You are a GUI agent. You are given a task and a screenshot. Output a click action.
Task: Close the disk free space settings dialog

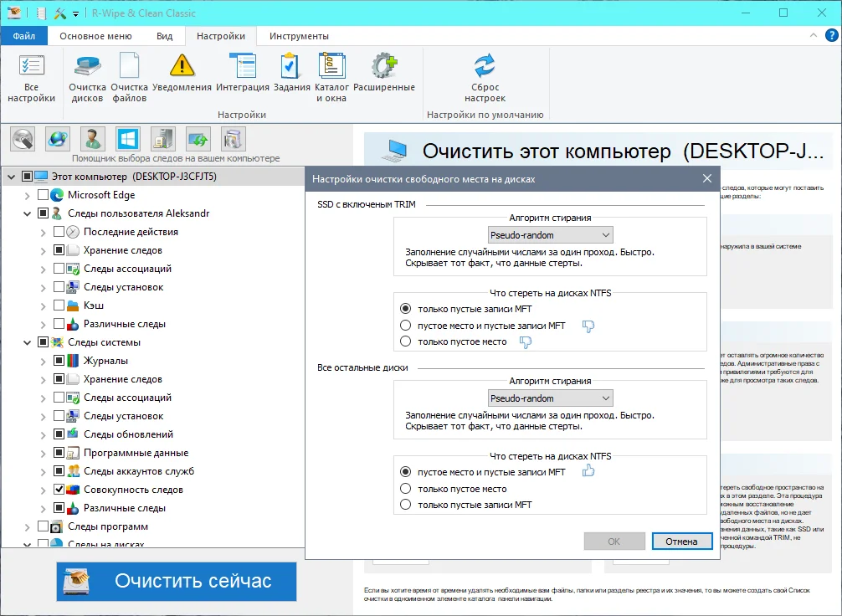tap(707, 178)
